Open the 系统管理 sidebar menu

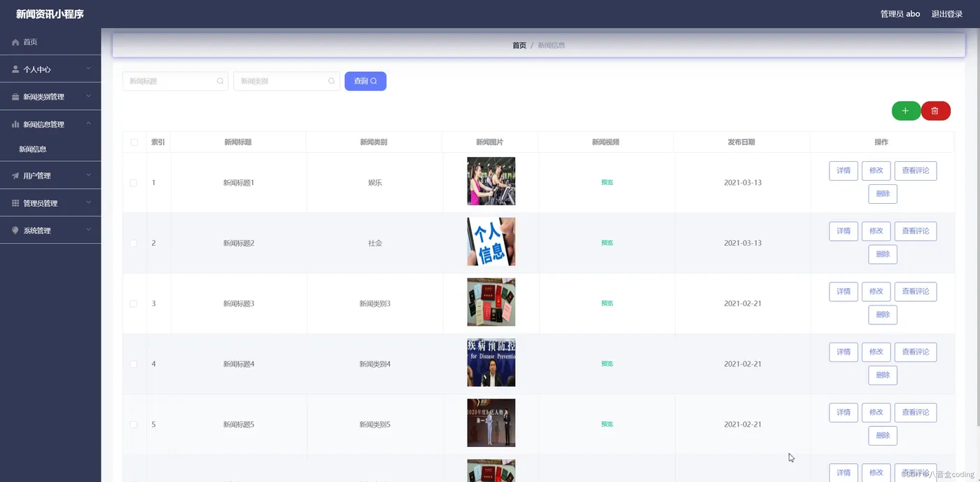click(50, 230)
